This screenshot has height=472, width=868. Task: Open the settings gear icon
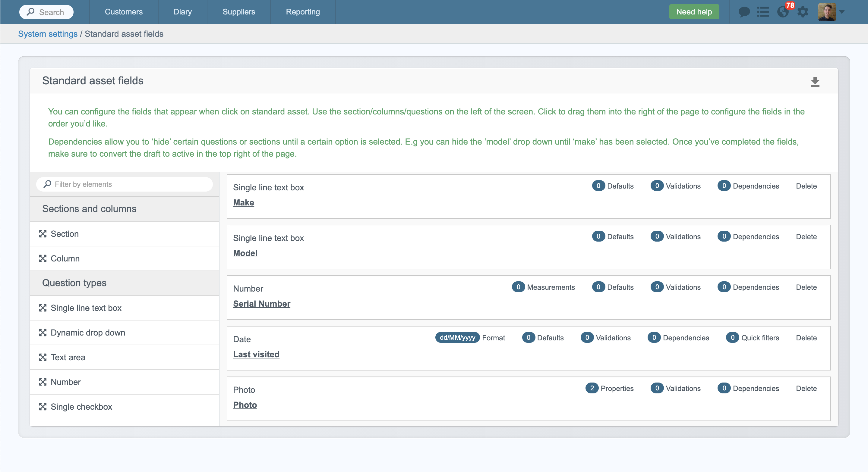pos(803,12)
